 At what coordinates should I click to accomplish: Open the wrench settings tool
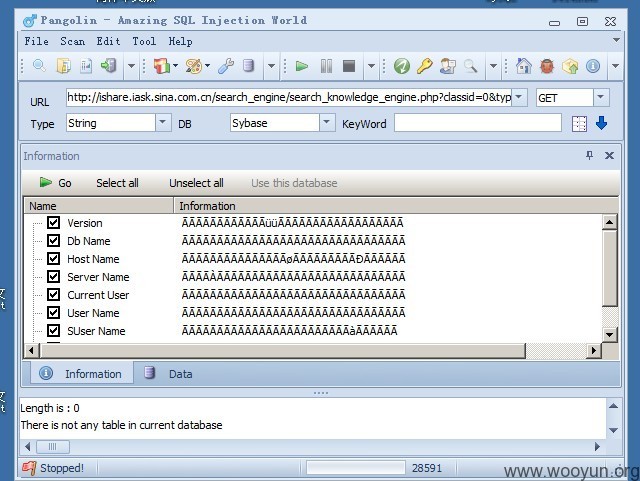[226, 66]
